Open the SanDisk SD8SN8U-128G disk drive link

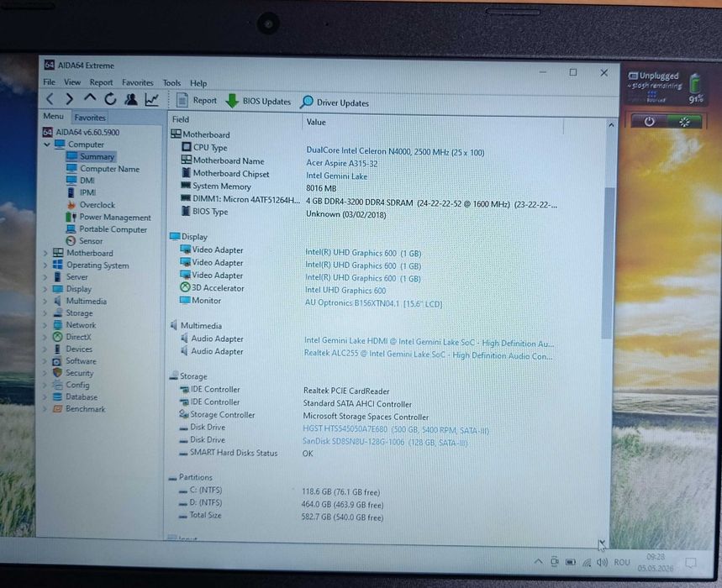tap(385, 442)
